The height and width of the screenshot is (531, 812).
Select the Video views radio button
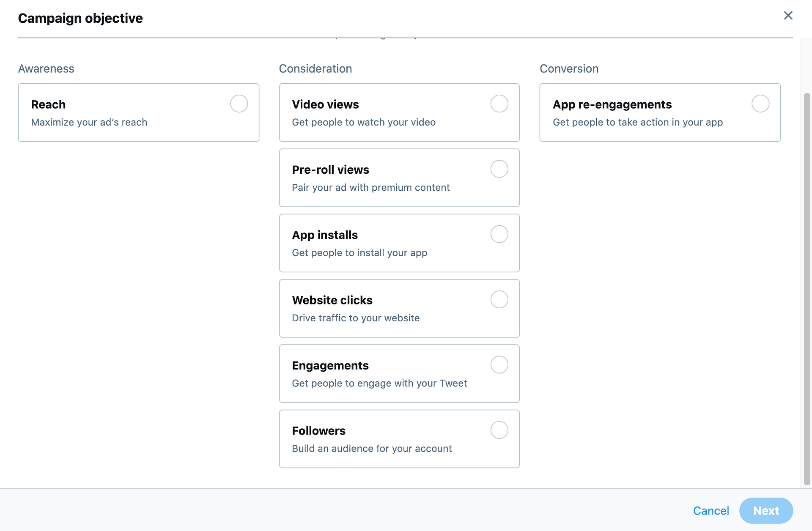(499, 104)
